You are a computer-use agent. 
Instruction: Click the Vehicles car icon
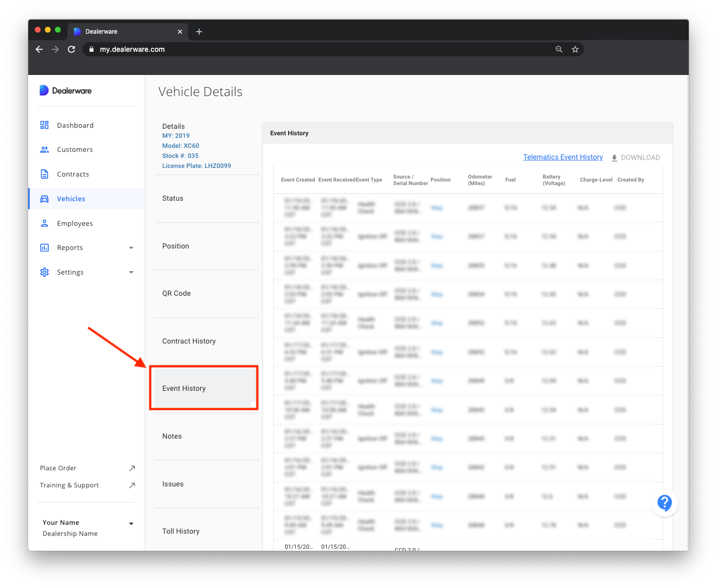click(44, 199)
